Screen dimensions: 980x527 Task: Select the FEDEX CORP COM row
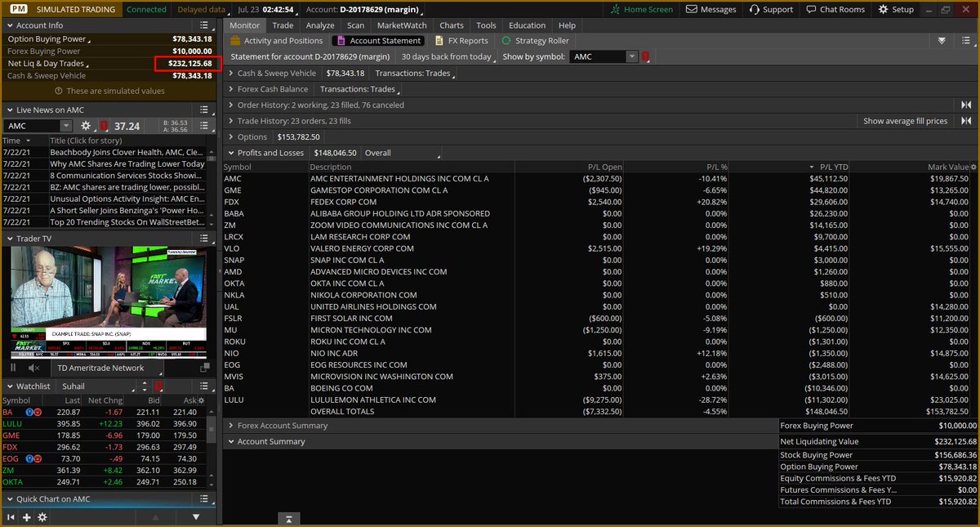600,202
